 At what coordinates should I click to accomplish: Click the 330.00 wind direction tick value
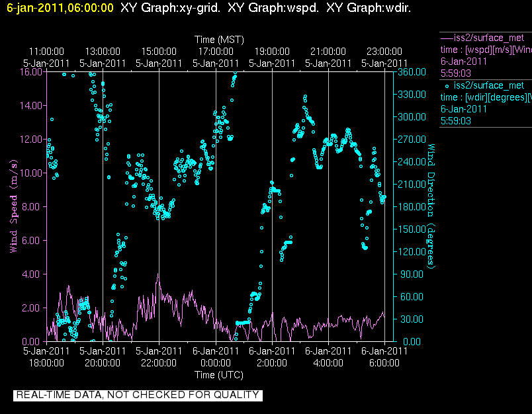tap(412, 95)
